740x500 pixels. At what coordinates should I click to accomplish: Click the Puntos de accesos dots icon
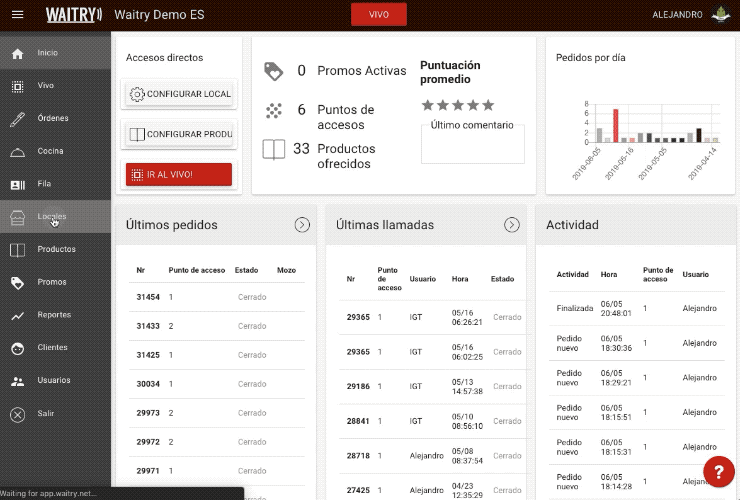click(x=273, y=110)
